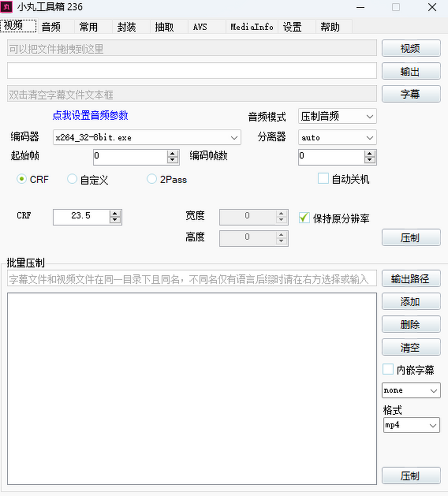Click the 输出 button
The height and width of the screenshot is (496, 448).
tap(411, 71)
